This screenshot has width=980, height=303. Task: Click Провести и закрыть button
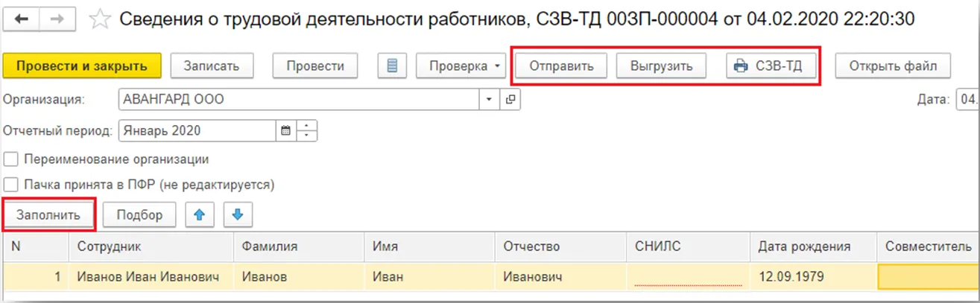click(82, 66)
